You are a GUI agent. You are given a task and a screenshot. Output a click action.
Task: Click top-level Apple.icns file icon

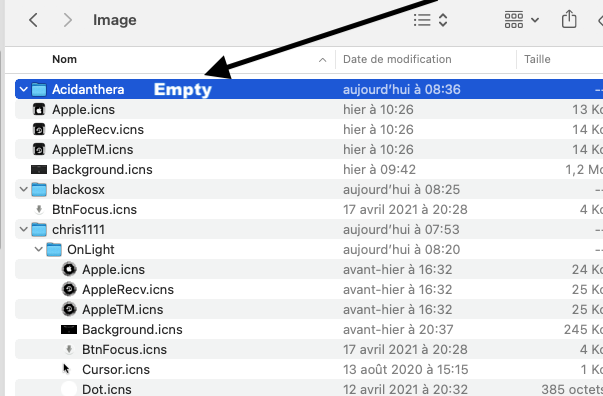pos(39,109)
